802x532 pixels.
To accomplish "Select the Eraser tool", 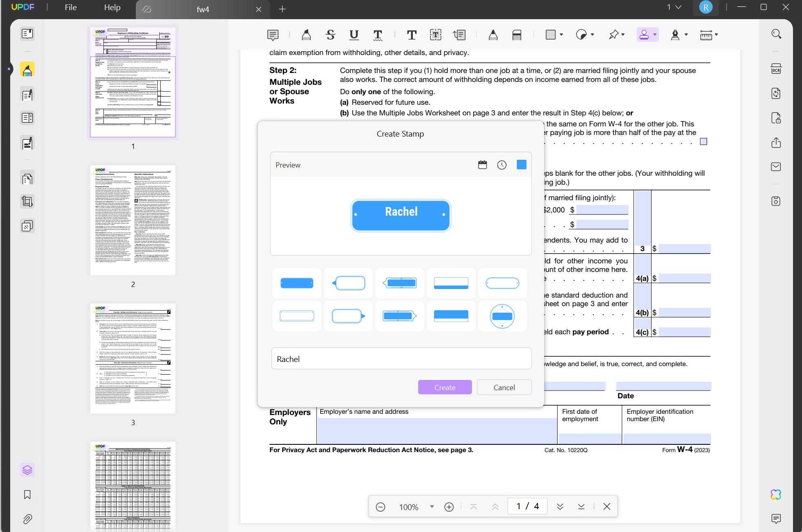I will [x=516, y=35].
